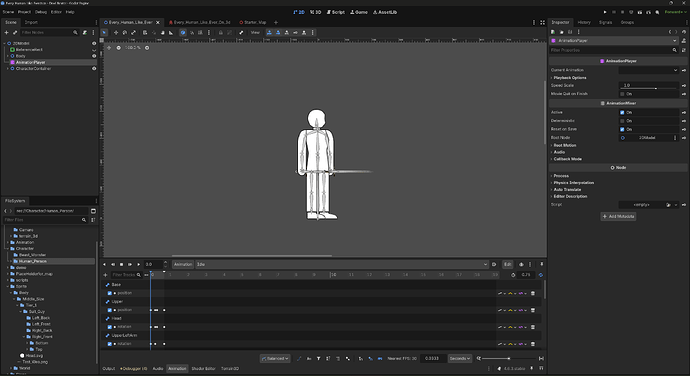Viewport: 690px width, 376px height.
Task: Click the create new resource icon in Inspector
Action: (x=553, y=32)
